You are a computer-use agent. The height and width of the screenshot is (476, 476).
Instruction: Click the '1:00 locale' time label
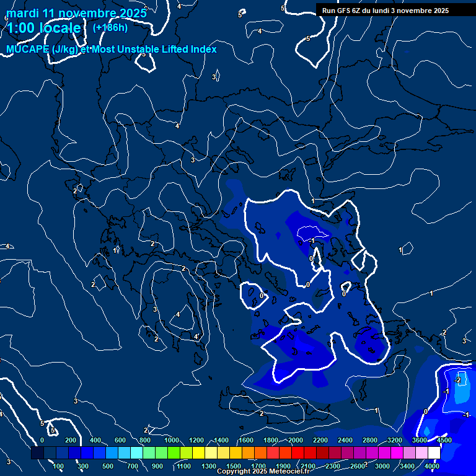tap(43, 28)
